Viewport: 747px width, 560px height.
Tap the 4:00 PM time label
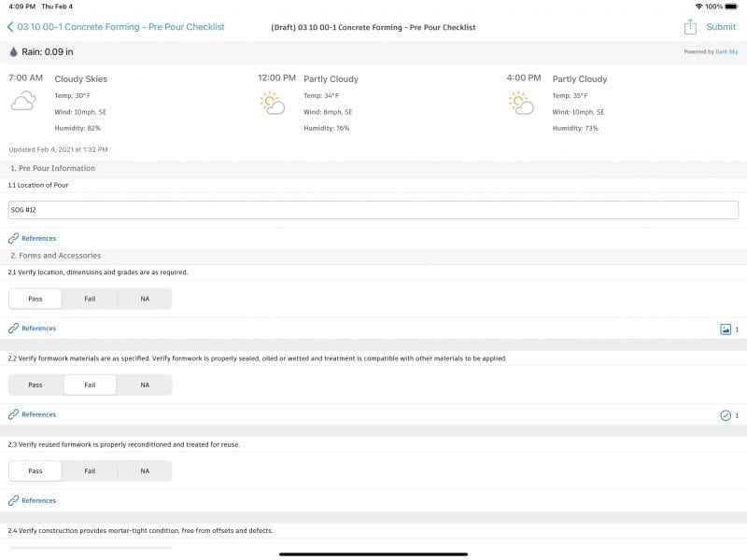click(524, 77)
